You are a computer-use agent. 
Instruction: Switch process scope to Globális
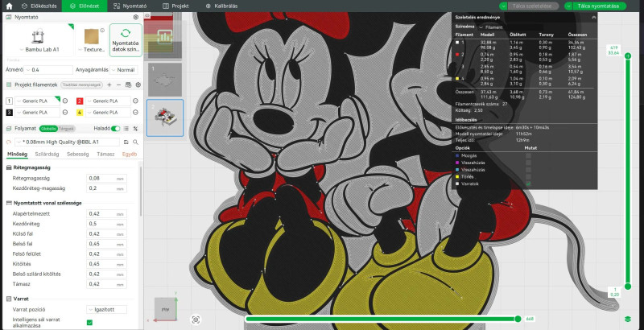pos(48,129)
